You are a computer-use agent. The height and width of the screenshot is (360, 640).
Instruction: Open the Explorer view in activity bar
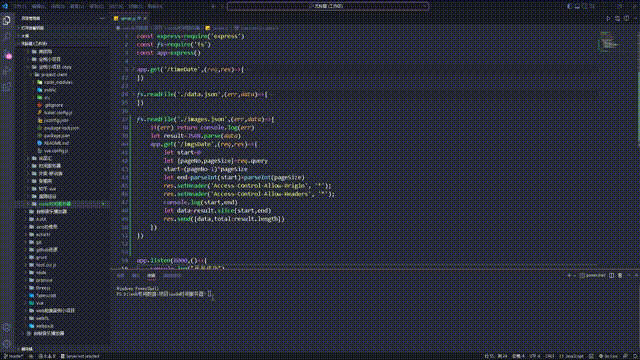pyautogui.click(x=7, y=20)
